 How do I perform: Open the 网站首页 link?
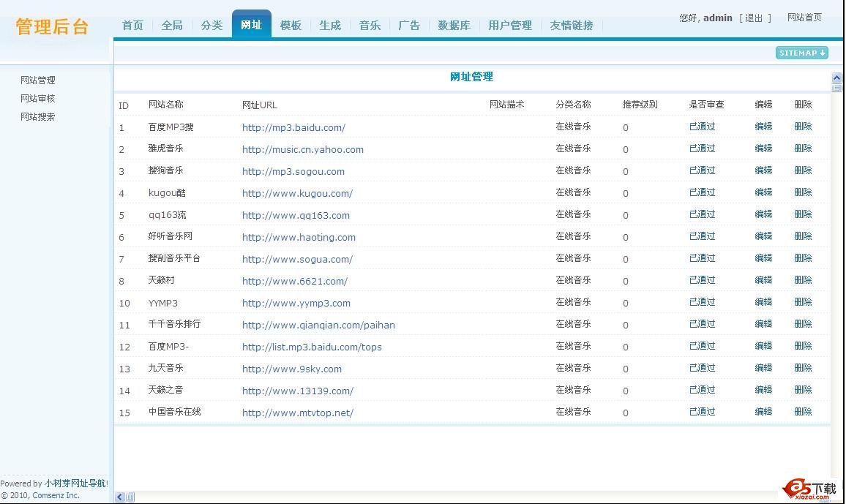coord(804,18)
